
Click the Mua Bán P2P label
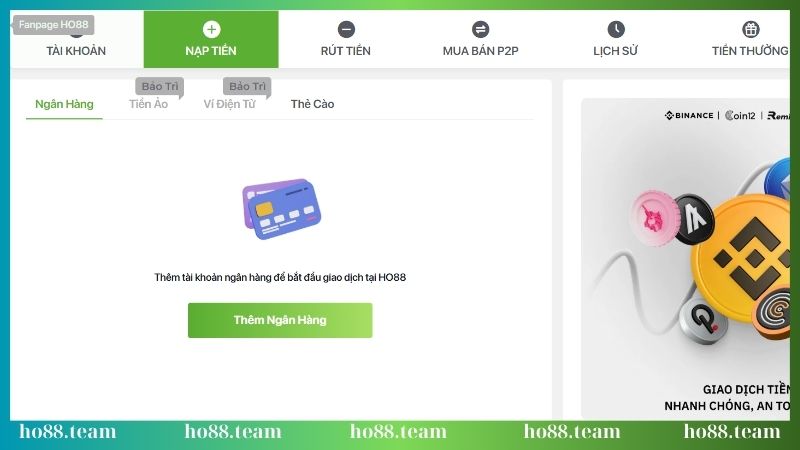click(x=481, y=51)
